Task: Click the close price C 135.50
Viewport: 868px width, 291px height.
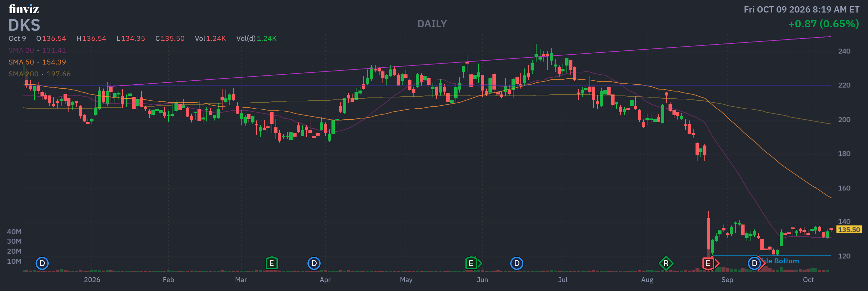Action: click(x=170, y=39)
